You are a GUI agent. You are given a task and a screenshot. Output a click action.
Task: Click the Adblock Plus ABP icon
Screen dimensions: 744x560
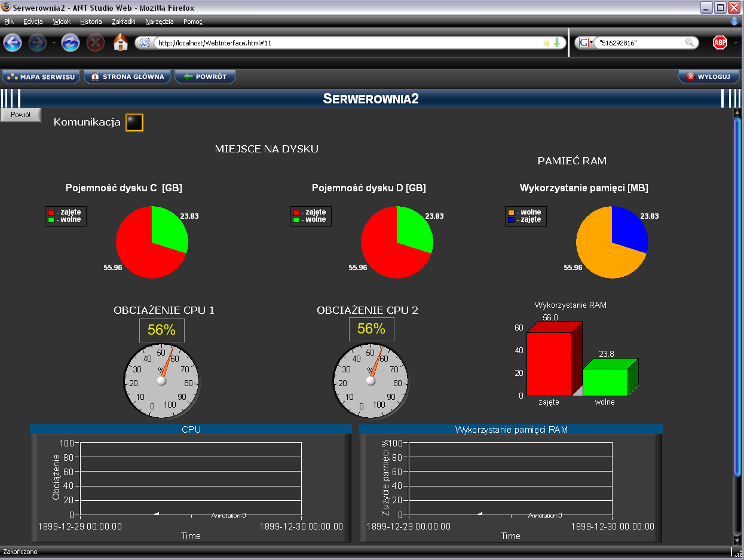pyautogui.click(x=720, y=42)
